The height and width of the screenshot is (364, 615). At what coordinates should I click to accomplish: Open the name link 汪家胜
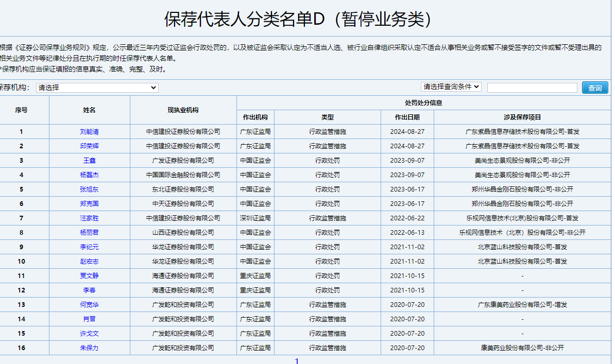[89, 218]
